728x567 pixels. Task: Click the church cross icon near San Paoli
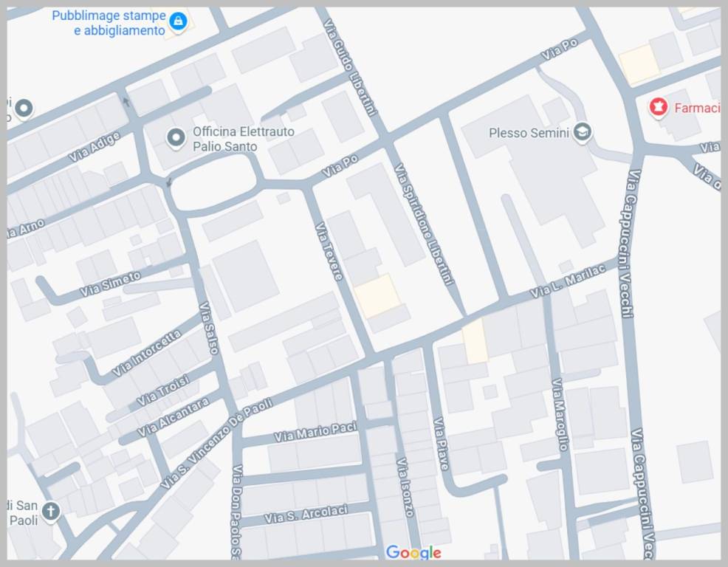point(50,511)
